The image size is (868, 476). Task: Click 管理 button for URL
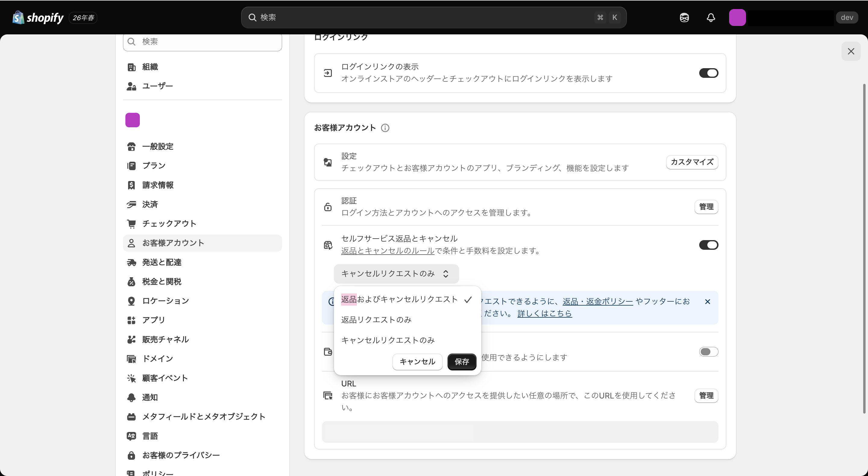706,396
